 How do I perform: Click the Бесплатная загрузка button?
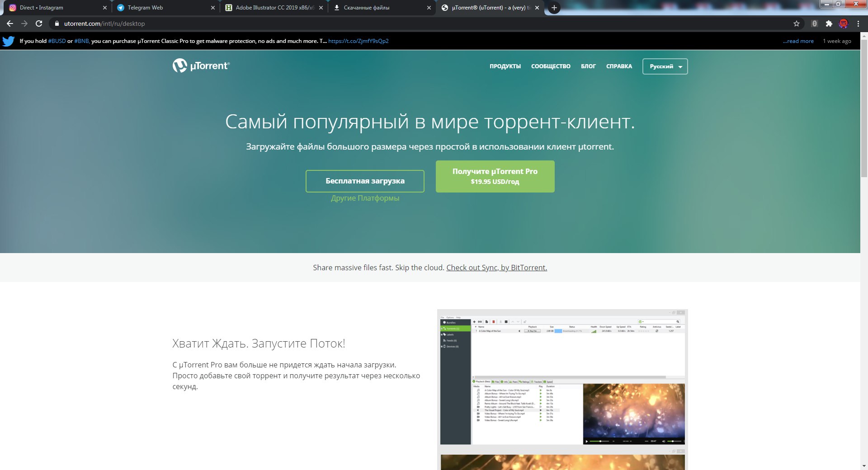coord(365,181)
